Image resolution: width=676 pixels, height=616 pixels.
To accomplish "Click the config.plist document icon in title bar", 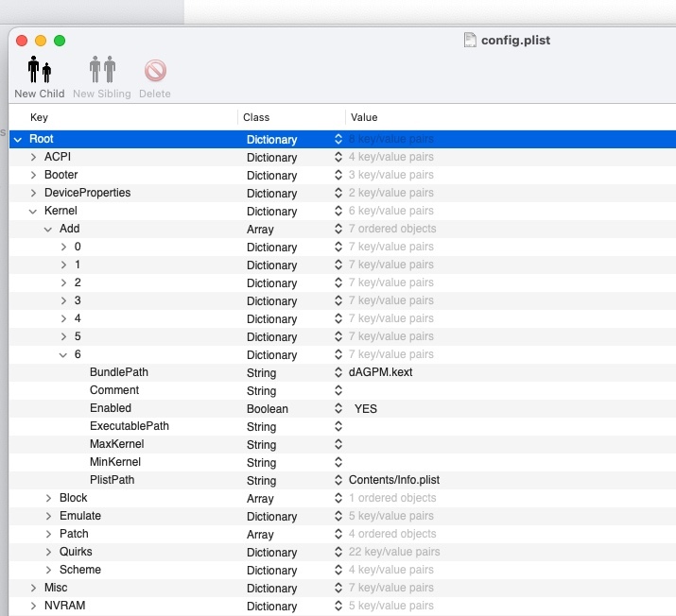I will 469,41.
